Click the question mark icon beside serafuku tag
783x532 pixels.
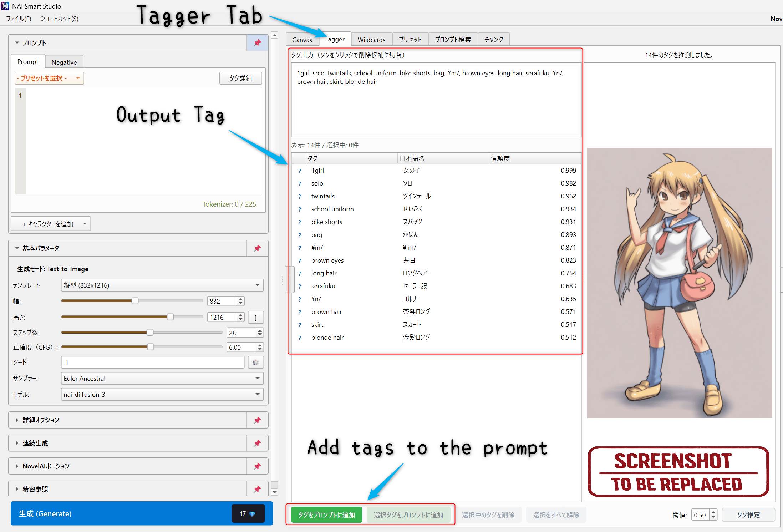pyautogui.click(x=300, y=286)
